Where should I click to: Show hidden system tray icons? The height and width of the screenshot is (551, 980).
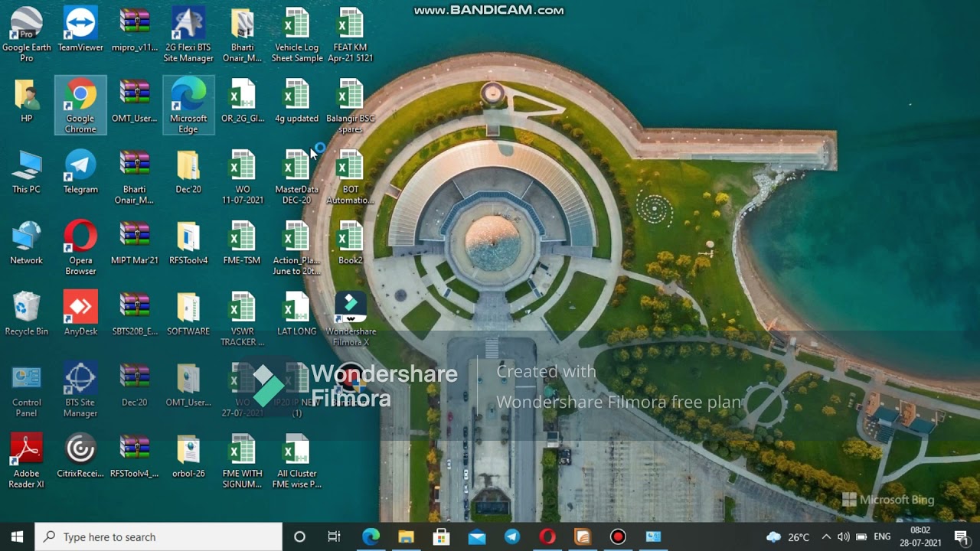[825, 536]
